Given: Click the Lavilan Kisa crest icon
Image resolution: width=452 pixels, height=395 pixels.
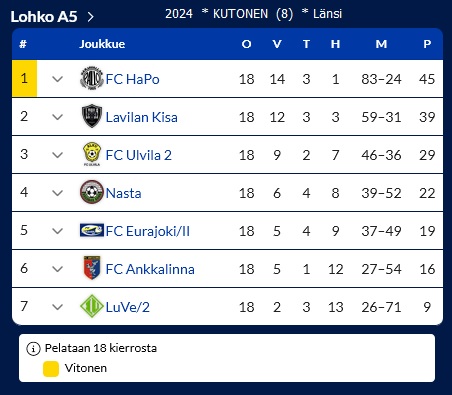Looking at the screenshot, I should point(92,116).
